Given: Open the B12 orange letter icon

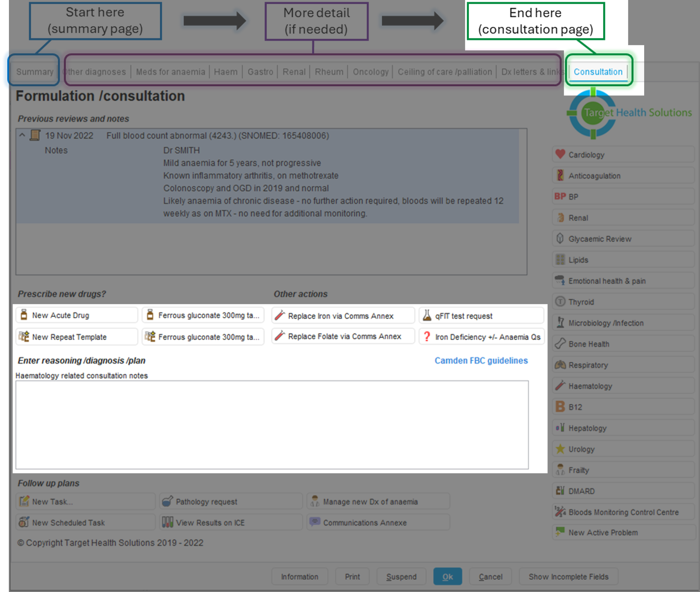Looking at the screenshot, I should pos(560,407).
